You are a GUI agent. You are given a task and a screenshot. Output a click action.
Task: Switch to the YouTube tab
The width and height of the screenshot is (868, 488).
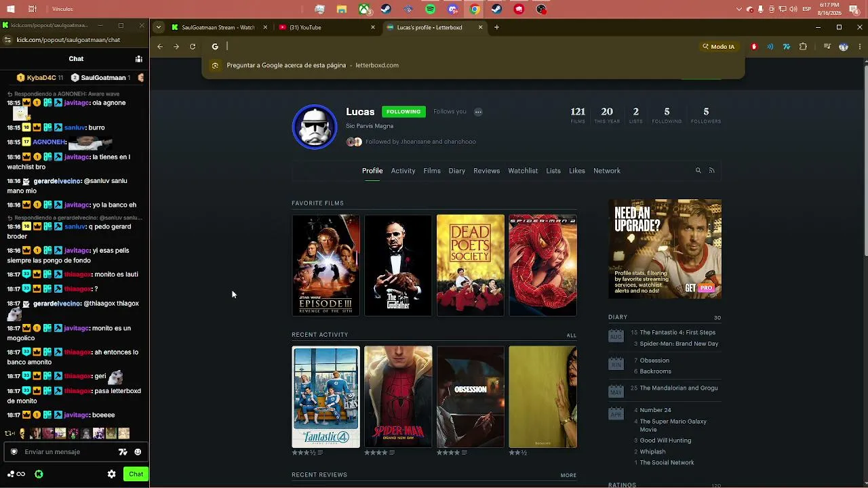pos(327,28)
